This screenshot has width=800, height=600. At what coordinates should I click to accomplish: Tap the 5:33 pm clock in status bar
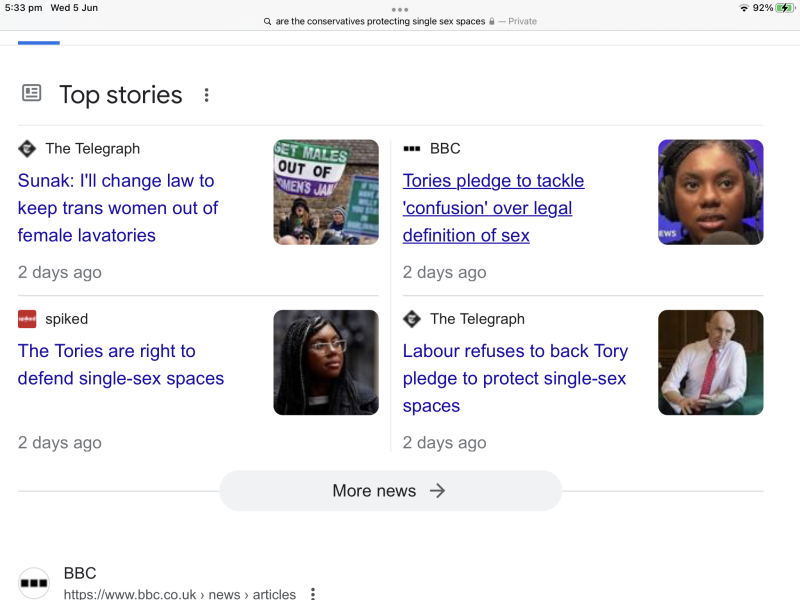23,8
